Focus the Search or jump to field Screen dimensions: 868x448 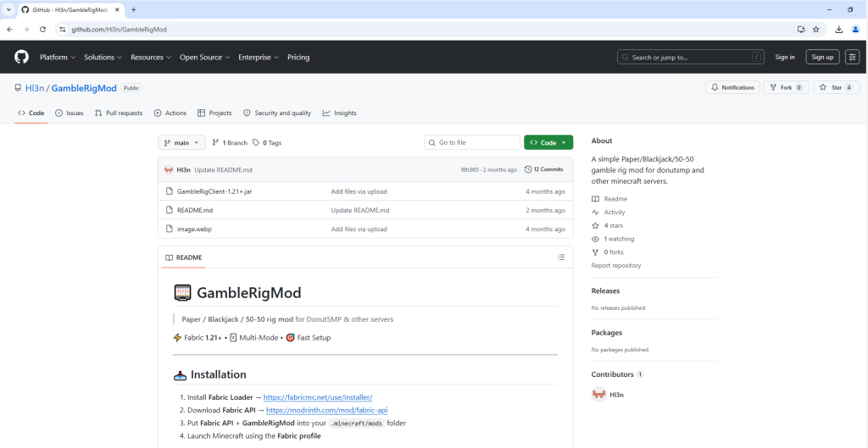coord(690,57)
